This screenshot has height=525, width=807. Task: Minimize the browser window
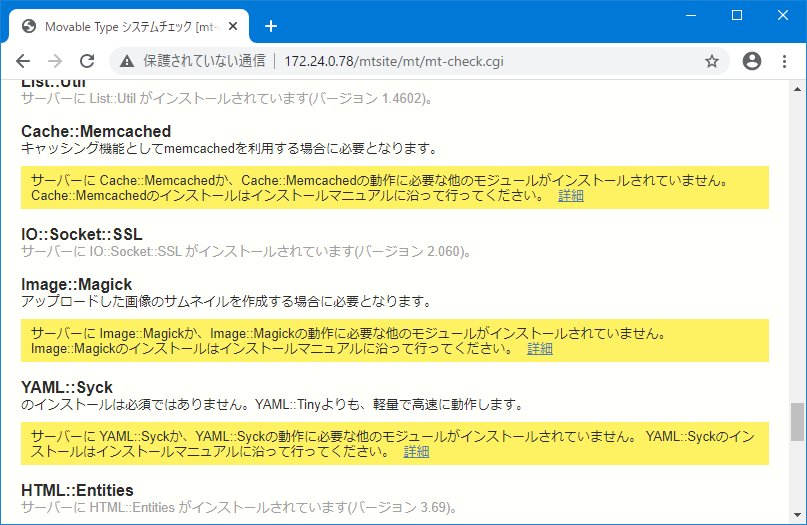pos(691,15)
